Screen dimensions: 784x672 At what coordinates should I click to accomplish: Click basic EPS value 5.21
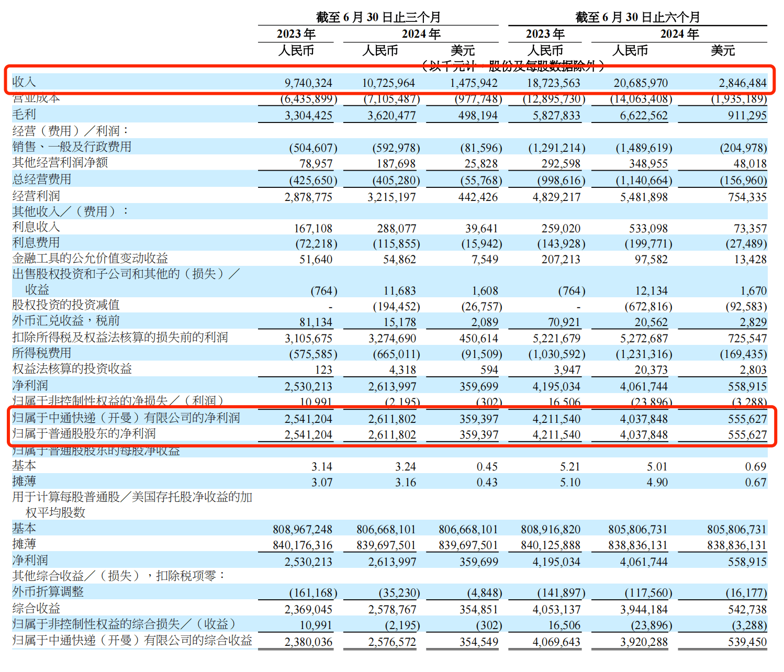[x=570, y=467]
